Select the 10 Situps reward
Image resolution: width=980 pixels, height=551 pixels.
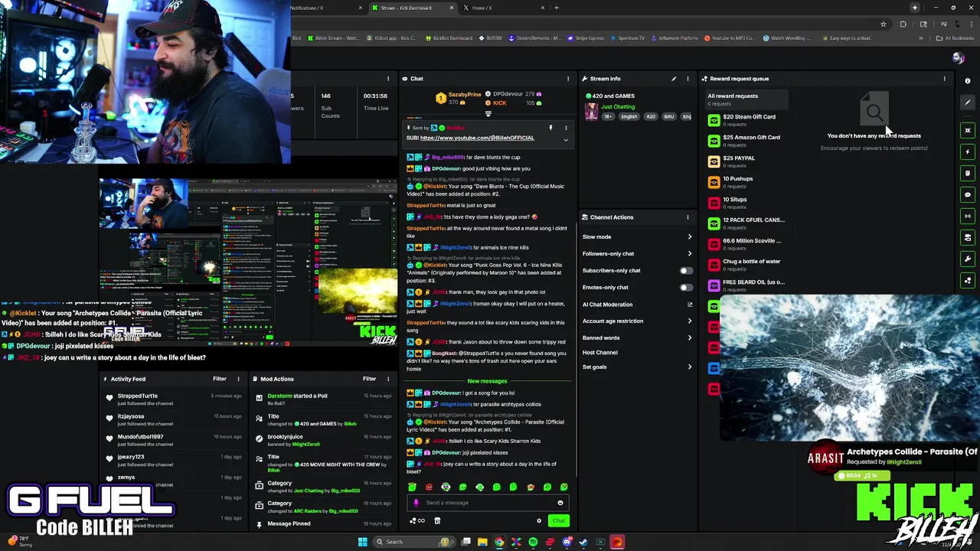(x=746, y=202)
